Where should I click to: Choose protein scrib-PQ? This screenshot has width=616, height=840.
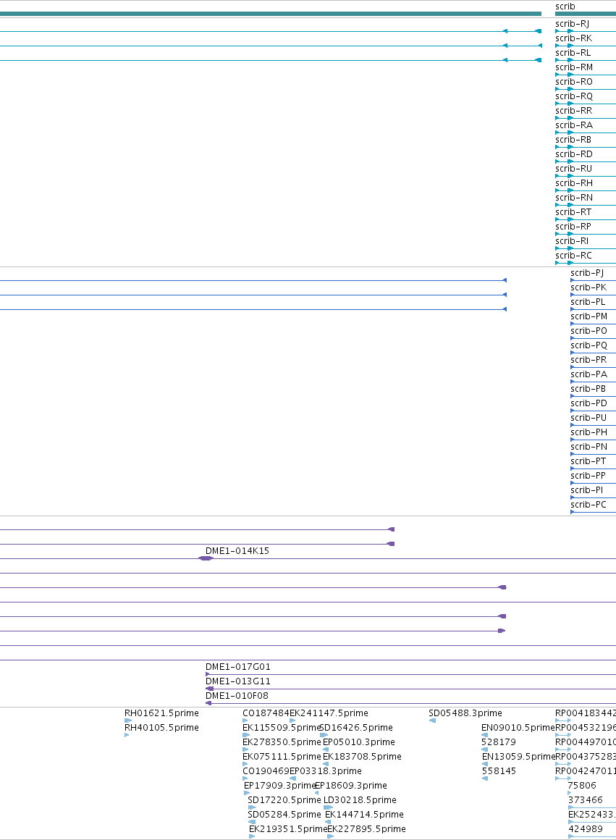[x=589, y=345]
